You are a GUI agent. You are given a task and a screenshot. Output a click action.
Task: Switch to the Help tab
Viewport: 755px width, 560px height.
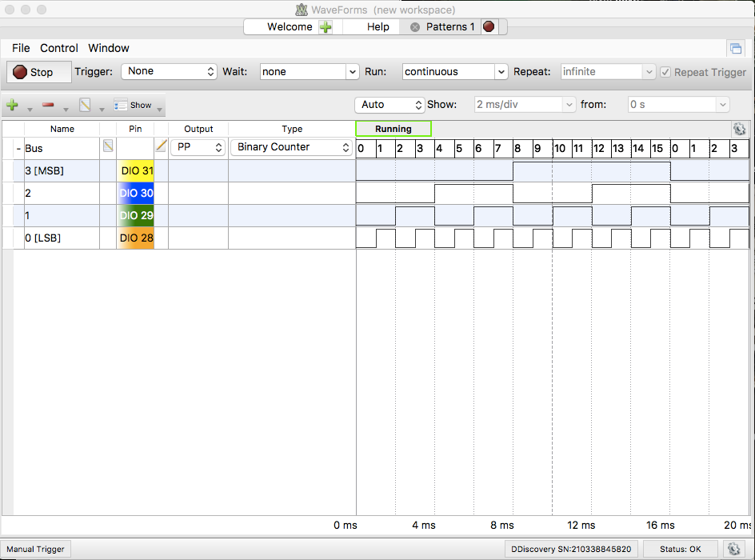[x=378, y=27]
